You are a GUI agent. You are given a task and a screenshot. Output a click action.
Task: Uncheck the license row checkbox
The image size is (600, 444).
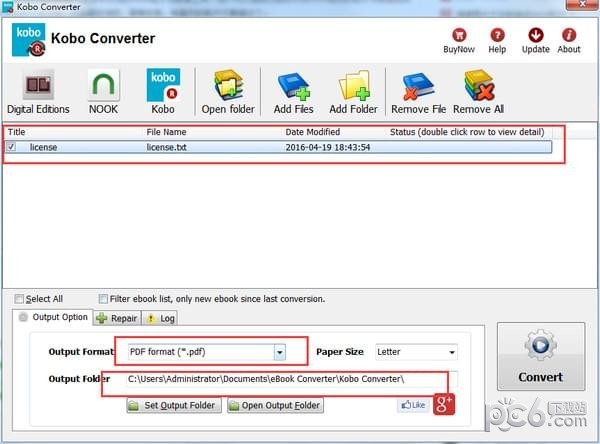pyautogui.click(x=11, y=147)
